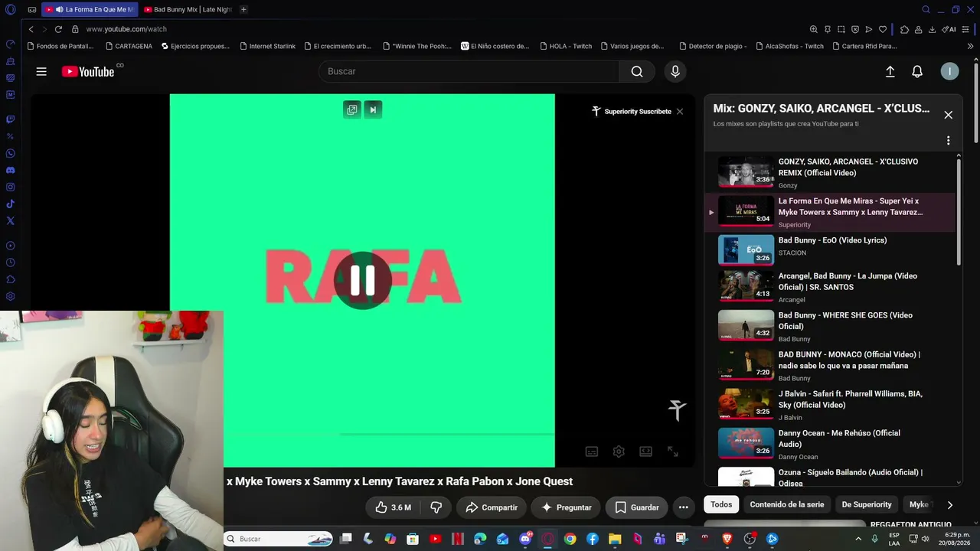980x551 pixels.
Task: Toggle subtitles in the video player
Action: 592,452
